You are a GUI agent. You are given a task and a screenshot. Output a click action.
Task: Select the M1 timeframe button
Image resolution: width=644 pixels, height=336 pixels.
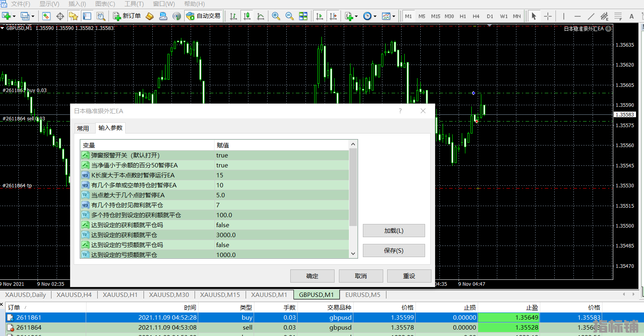(x=408, y=16)
